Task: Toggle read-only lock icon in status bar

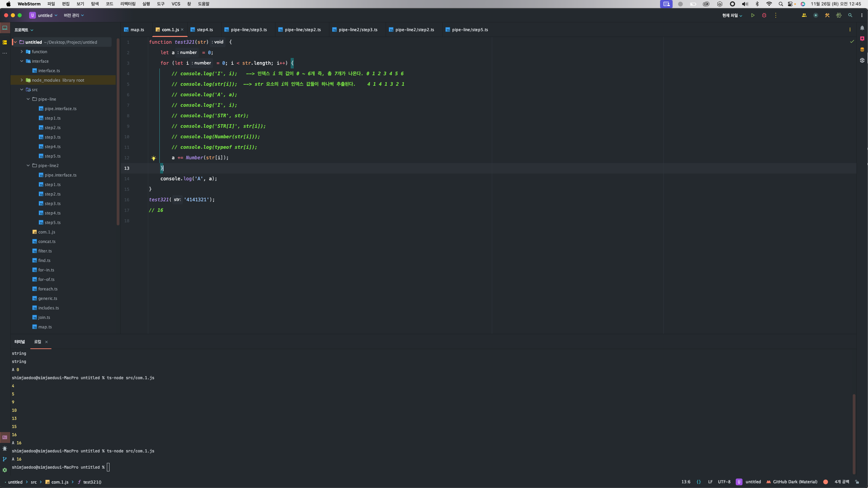Action: (x=857, y=482)
